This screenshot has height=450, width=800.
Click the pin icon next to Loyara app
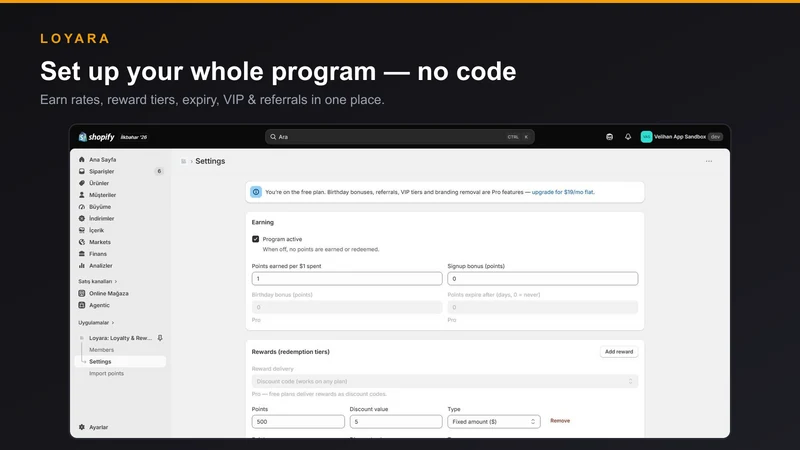[x=160, y=338]
